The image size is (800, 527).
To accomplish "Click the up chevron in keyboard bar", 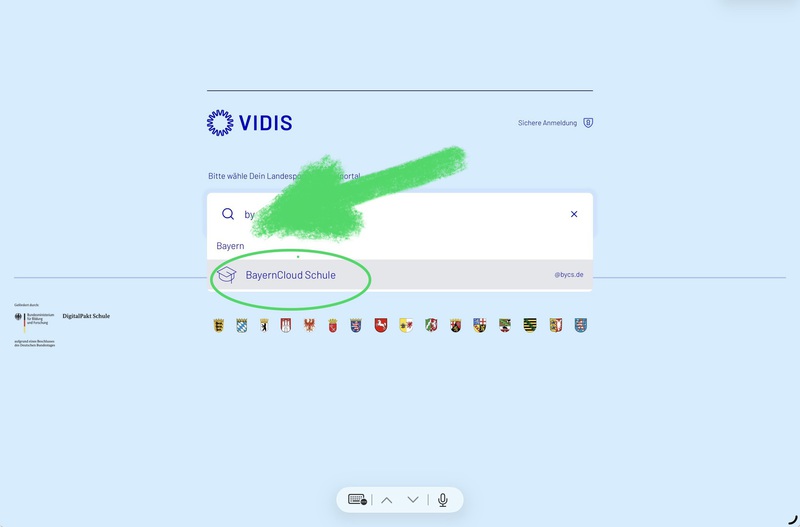I will point(387,500).
